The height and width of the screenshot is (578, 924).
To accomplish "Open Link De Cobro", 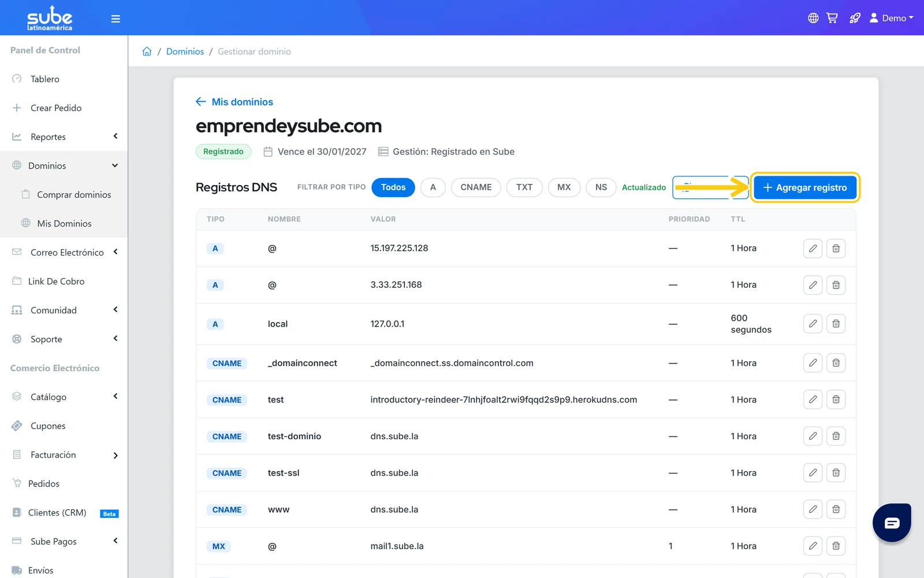I will pyautogui.click(x=64, y=281).
